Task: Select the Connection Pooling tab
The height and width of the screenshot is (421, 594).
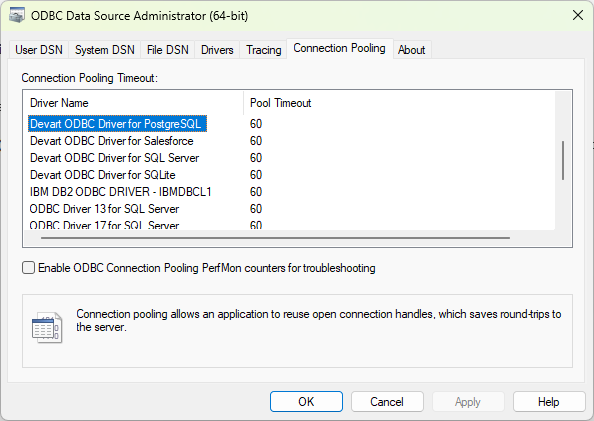Action: (339, 48)
